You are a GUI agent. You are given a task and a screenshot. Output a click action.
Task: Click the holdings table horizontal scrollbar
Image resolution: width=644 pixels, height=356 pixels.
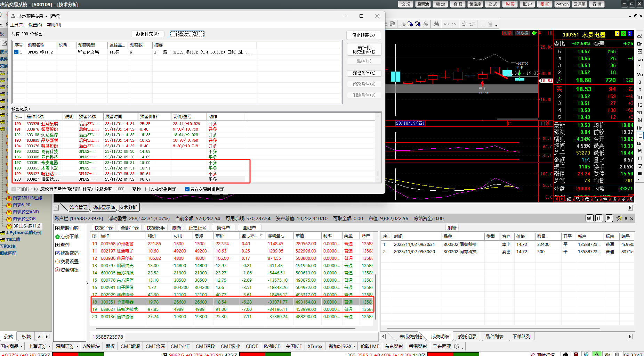point(225,328)
